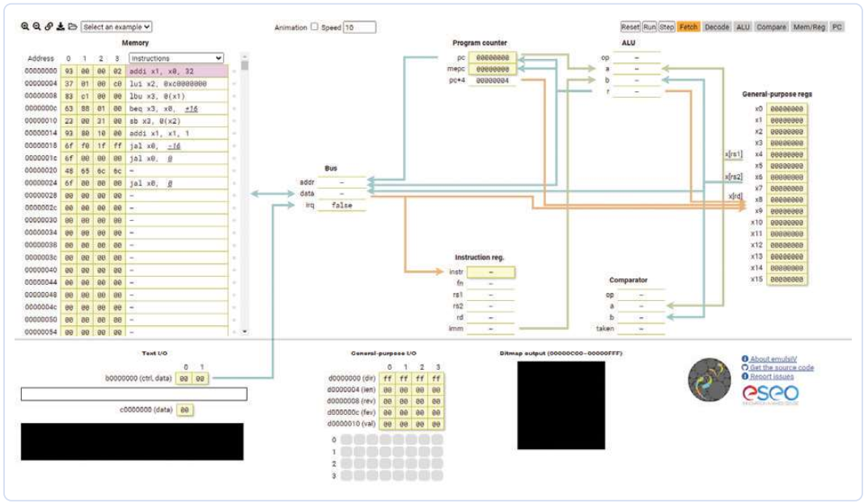Toggle the first GPIO pin in row 3
This screenshot has width=868, height=504.
click(x=346, y=476)
